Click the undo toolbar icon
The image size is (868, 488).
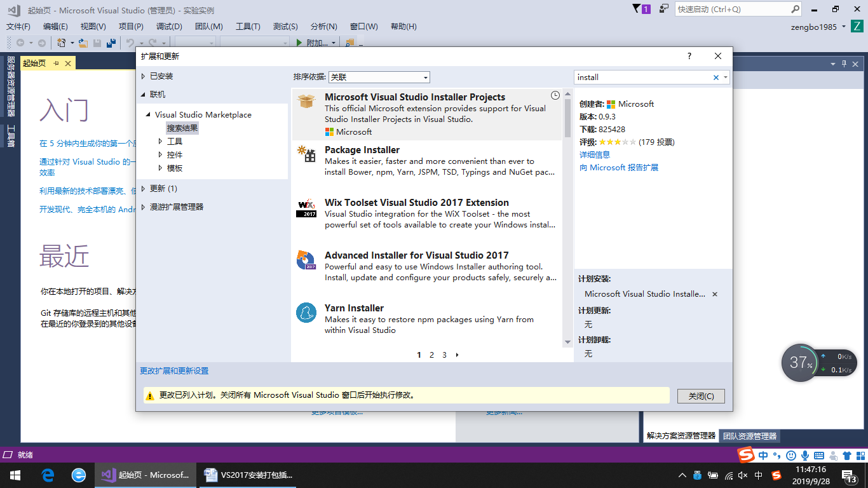[x=130, y=43]
